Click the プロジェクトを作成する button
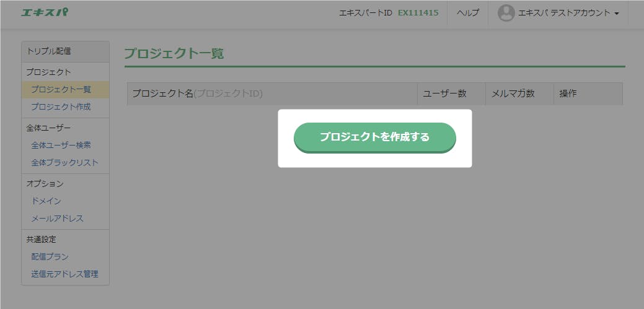The width and height of the screenshot is (644, 309). click(x=374, y=137)
